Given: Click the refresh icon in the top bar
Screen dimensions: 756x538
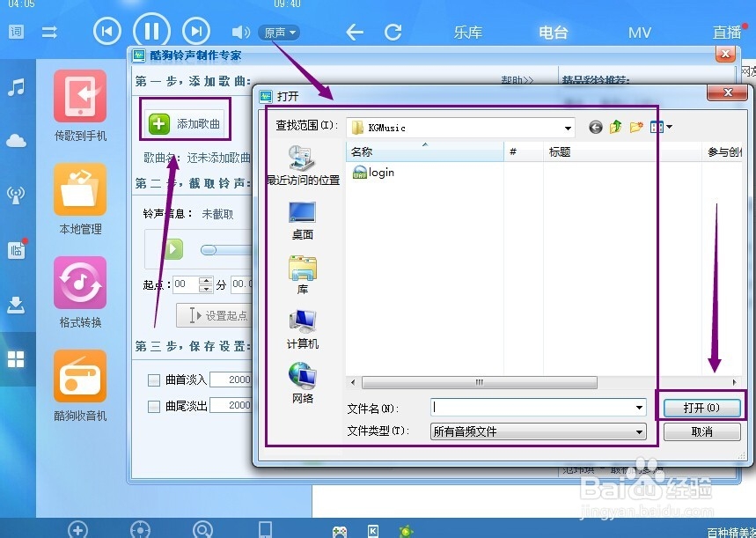Looking at the screenshot, I should tap(393, 33).
